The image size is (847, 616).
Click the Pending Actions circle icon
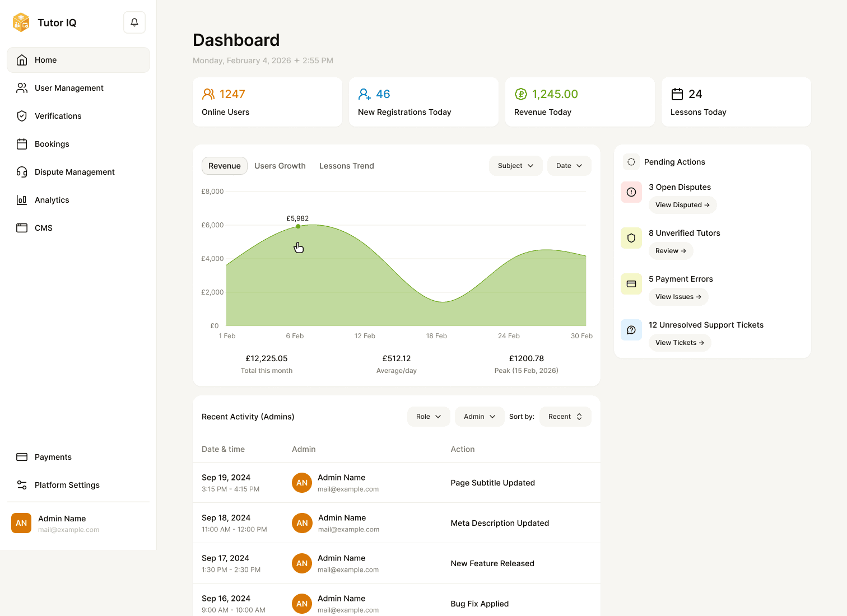pos(631,162)
